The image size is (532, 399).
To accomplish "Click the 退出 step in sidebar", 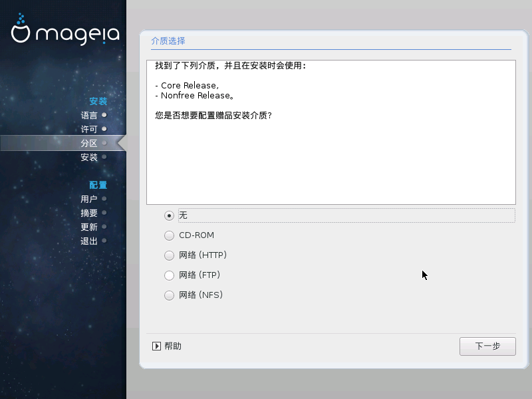I will point(89,241).
